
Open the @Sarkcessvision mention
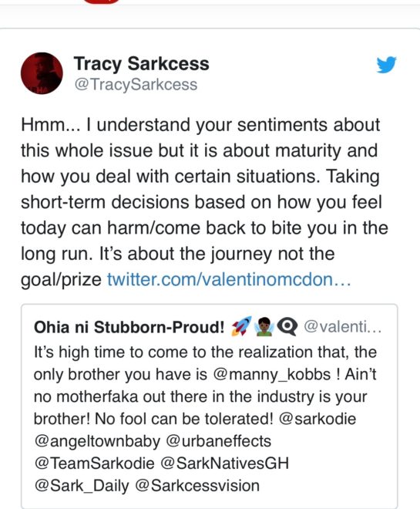tap(197, 486)
